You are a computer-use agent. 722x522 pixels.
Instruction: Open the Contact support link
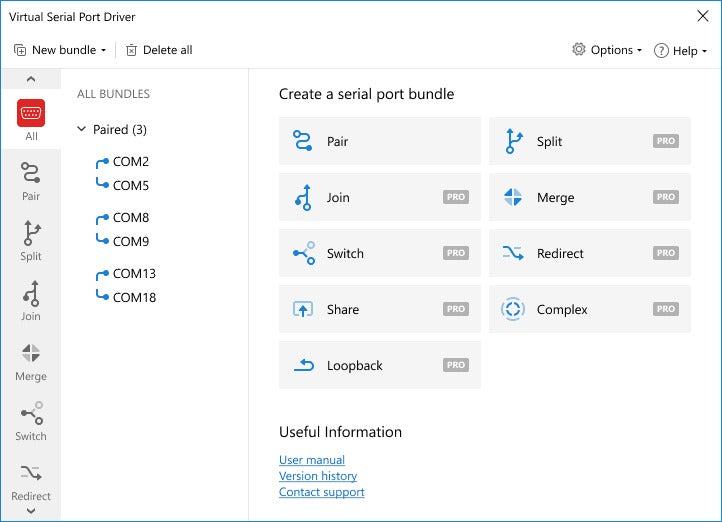click(321, 492)
